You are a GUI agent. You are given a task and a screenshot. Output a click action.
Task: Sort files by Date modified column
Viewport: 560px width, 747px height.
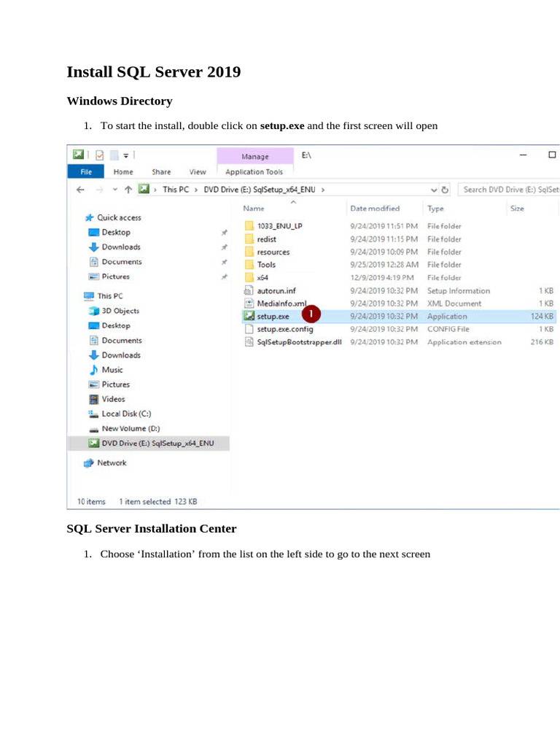[x=375, y=209]
